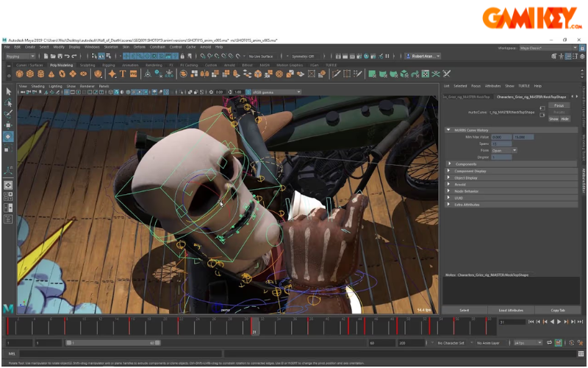Click the SVG shelf icon
588x368 pixels.
point(133,74)
